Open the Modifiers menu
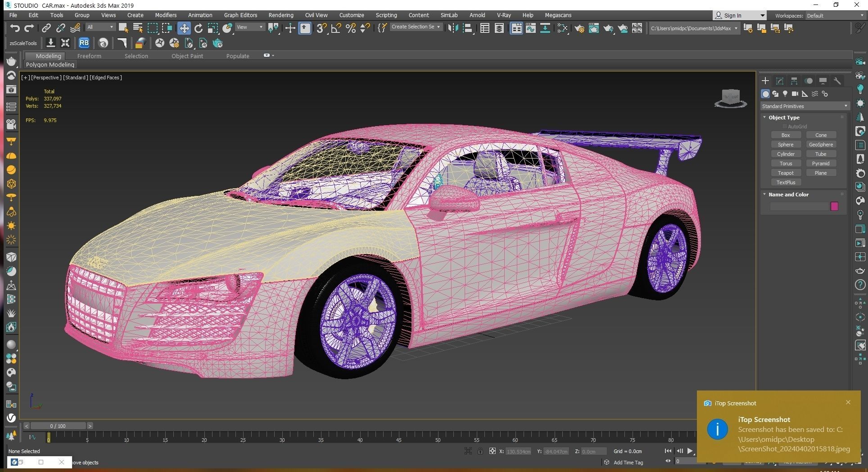Image resolution: width=868 pixels, height=472 pixels. click(x=166, y=15)
